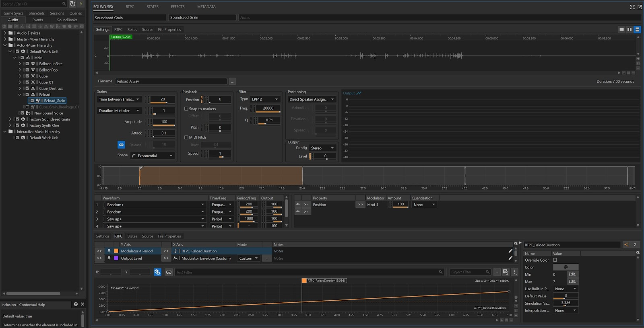Expand the Balloon Inflate tree item
This screenshot has width=644, height=328.
(x=20, y=64)
